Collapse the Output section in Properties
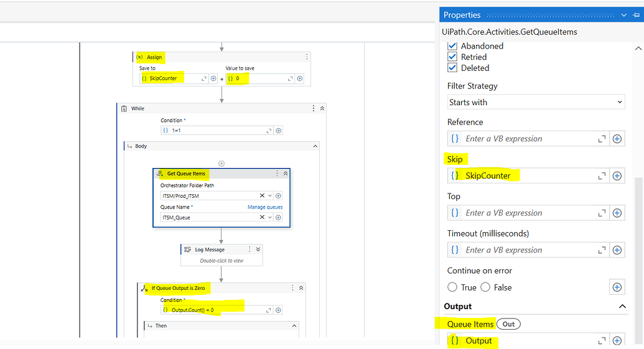644x349 pixels. coord(622,307)
